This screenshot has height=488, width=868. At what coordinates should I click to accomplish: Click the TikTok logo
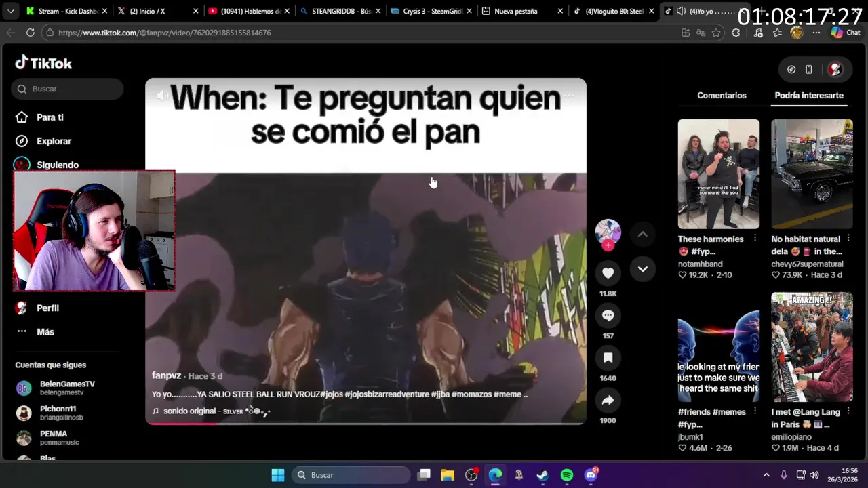[x=43, y=63]
